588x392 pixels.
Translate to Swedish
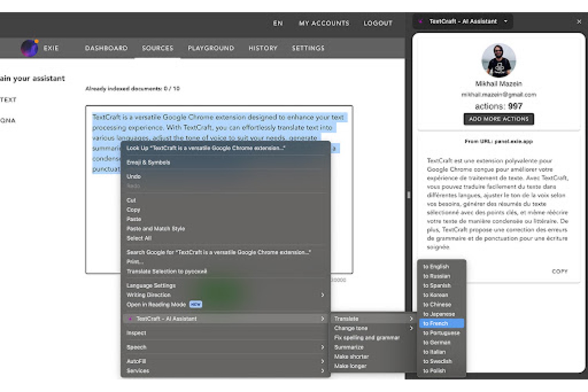(x=442, y=361)
